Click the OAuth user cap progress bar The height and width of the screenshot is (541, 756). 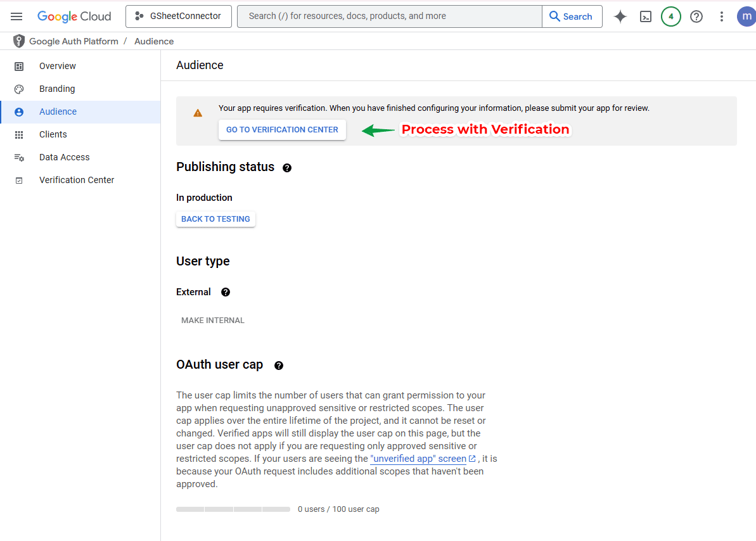pyautogui.click(x=233, y=509)
